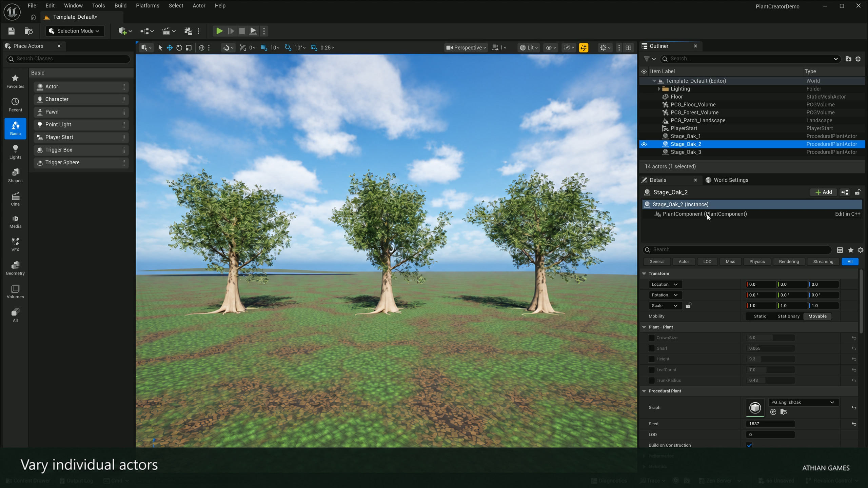Open the Geometry category in Place Actors
Image resolution: width=868 pixels, height=488 pixels.
15,268
